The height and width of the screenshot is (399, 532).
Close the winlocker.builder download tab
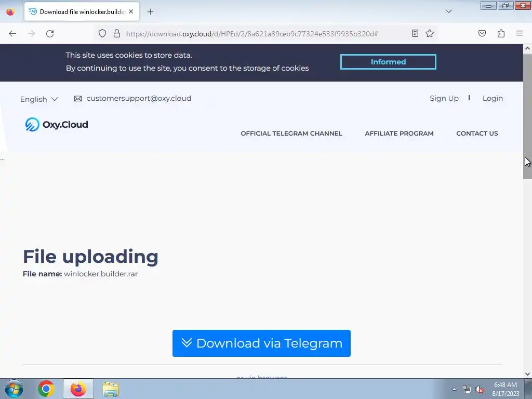(131, 11)
